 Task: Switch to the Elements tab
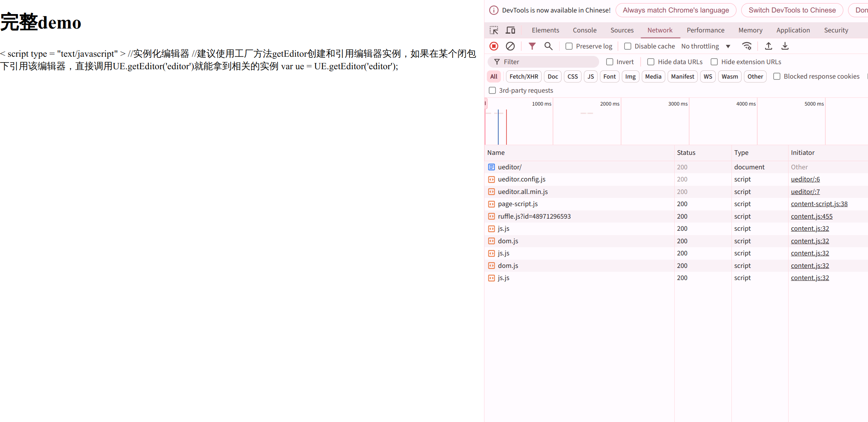coord(545,30)
